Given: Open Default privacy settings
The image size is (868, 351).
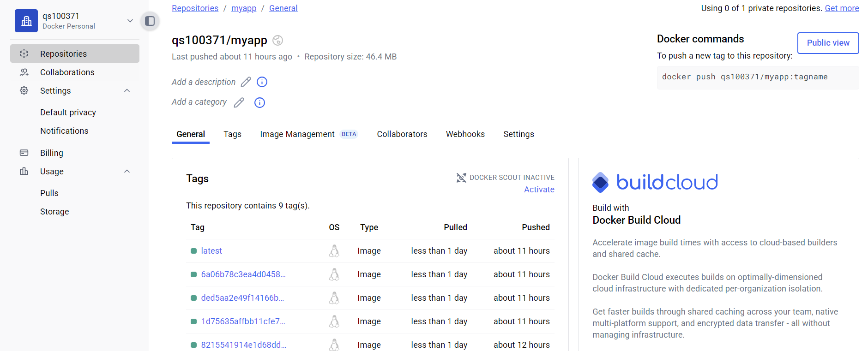Looking at the screenshot, I should (68, 113).
